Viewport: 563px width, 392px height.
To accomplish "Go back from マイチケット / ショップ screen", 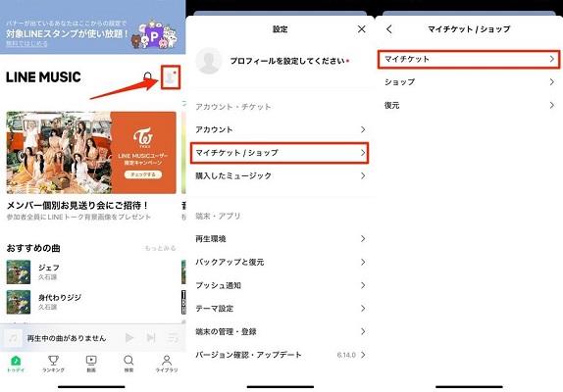I will pyautogui.click(x=389, y=29).
